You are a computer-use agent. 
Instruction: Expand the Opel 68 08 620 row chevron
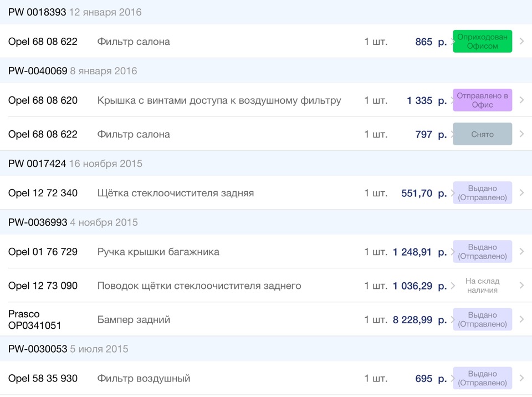521,100
